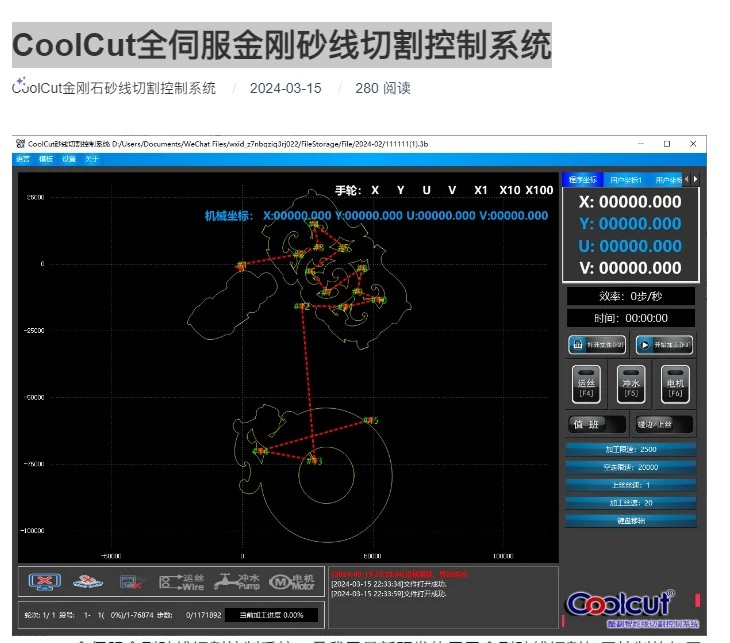Image resolution: width=730 pixels, height=643 pixels.
Task: Click the CoolCut全伺服金刚砂线切割控制系统 headline
Action: [282, 45]
